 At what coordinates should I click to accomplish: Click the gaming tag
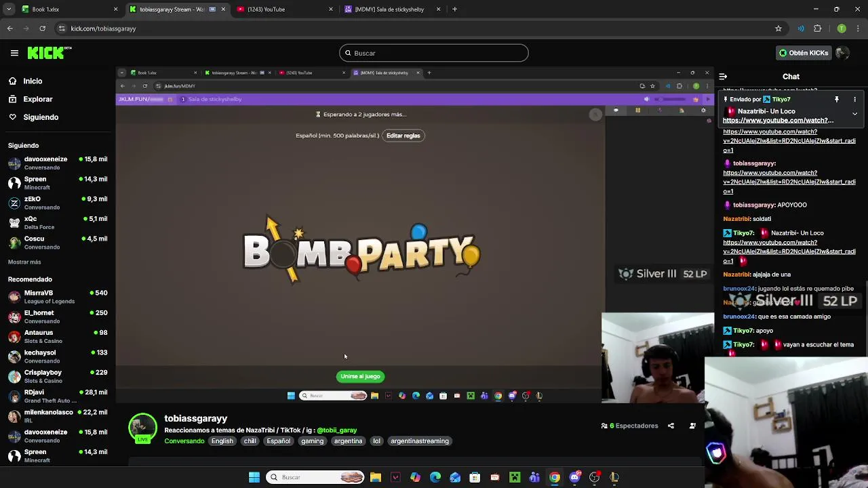pos(312,441)
